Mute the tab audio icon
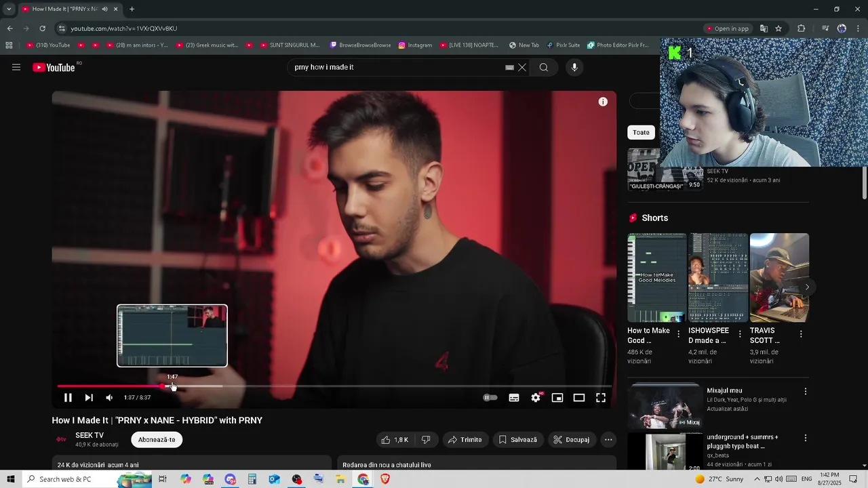Screen dimensions: 868x488 tap(104, 9)
